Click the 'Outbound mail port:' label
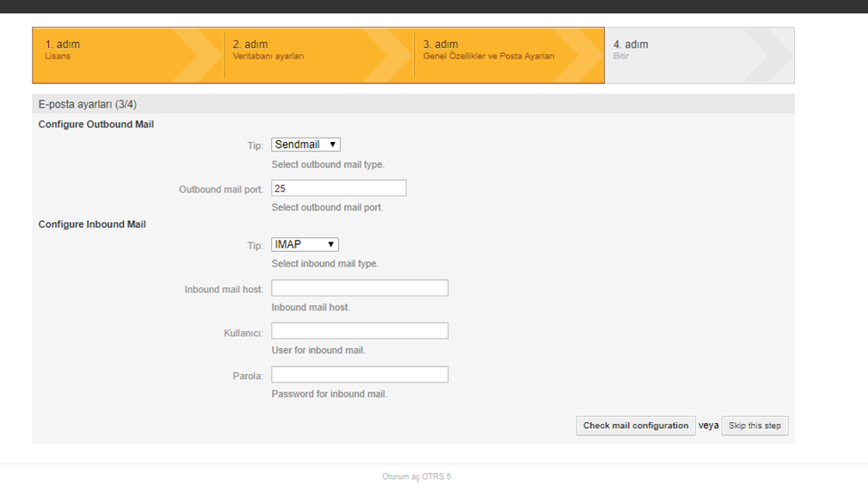Image resolution: width=868 pixels, height=491 pixels. coord(221,189)
